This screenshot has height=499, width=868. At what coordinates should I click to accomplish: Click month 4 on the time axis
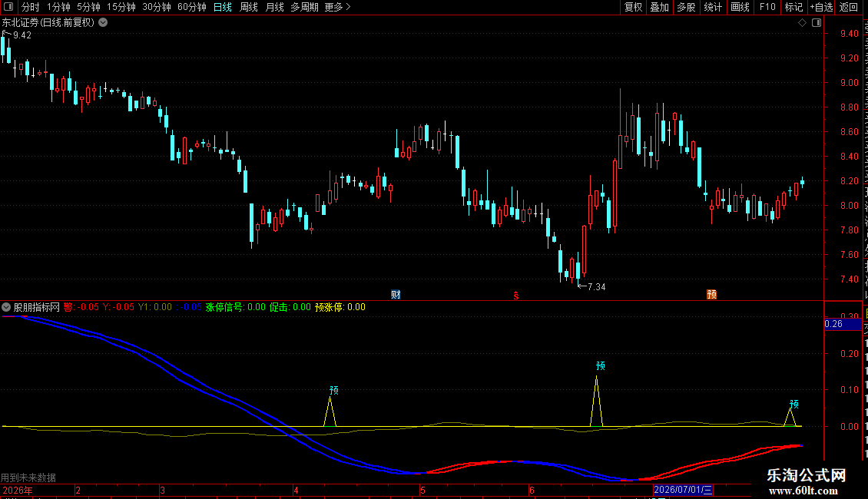click(x=297, y=491)
